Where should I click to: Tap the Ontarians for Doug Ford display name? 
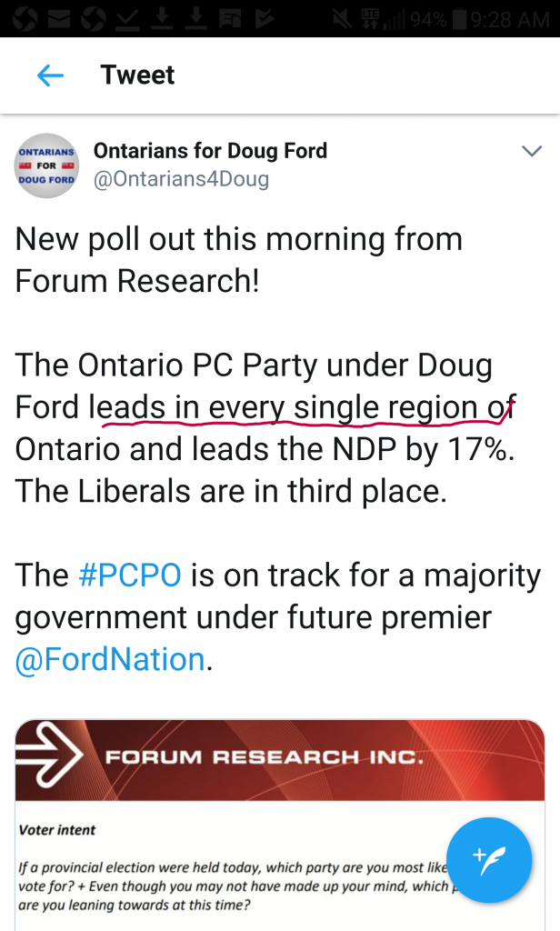pos(210,150)
